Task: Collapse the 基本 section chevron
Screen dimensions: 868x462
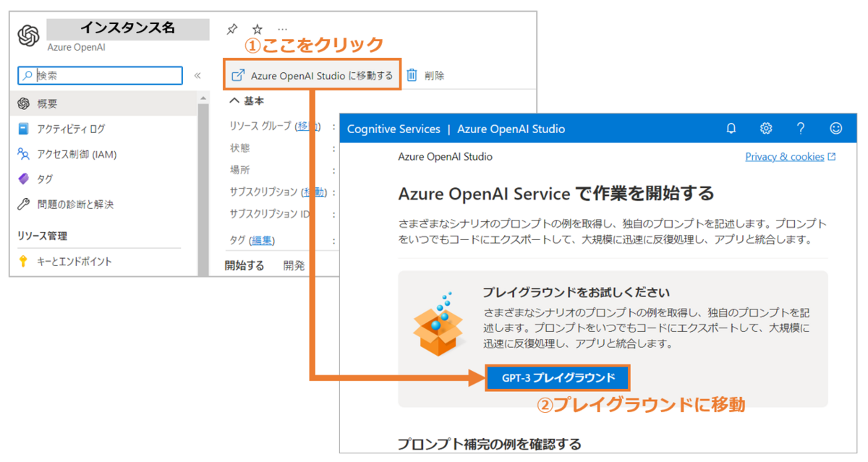Action: click(x=234, y=100)
